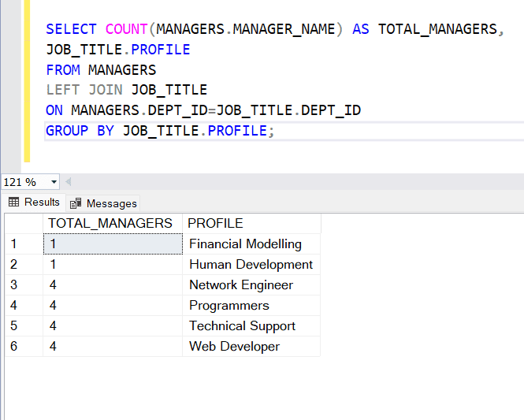Select TOTAL_MANAGERS value for Web Developer
The height and width of the screenshot is (420, 524).
click(113, 346)
